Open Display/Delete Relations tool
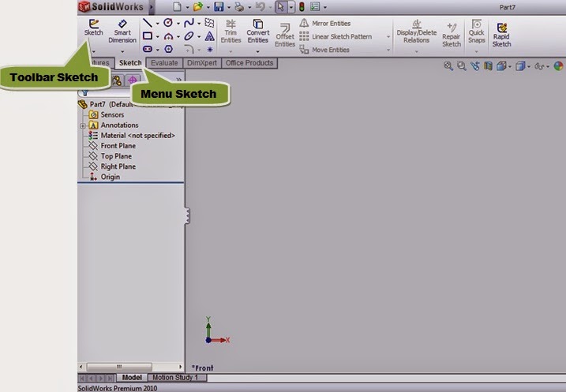 [x=417, y=32]
